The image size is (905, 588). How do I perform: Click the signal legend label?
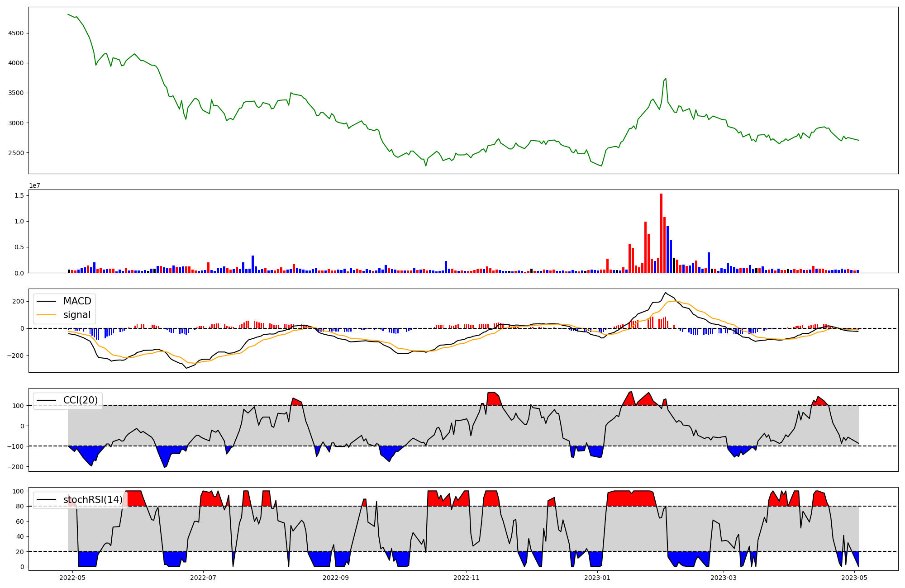pos(77,315)
